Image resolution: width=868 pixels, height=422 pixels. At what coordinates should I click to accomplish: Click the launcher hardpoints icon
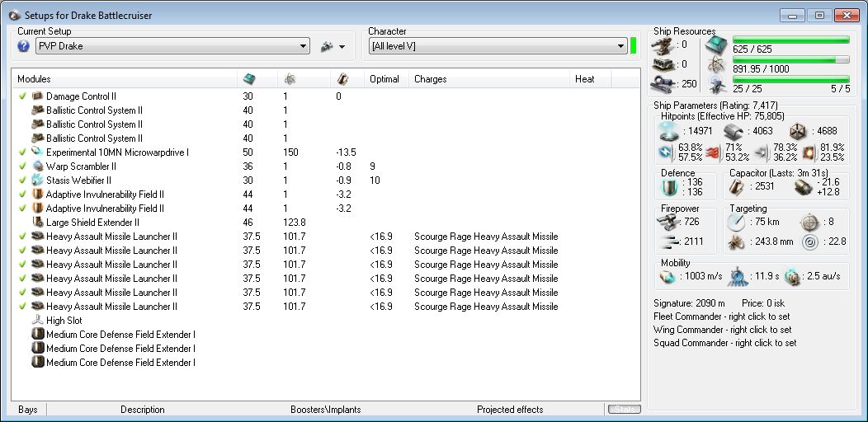pyautogui.click(x=663, y=64)
